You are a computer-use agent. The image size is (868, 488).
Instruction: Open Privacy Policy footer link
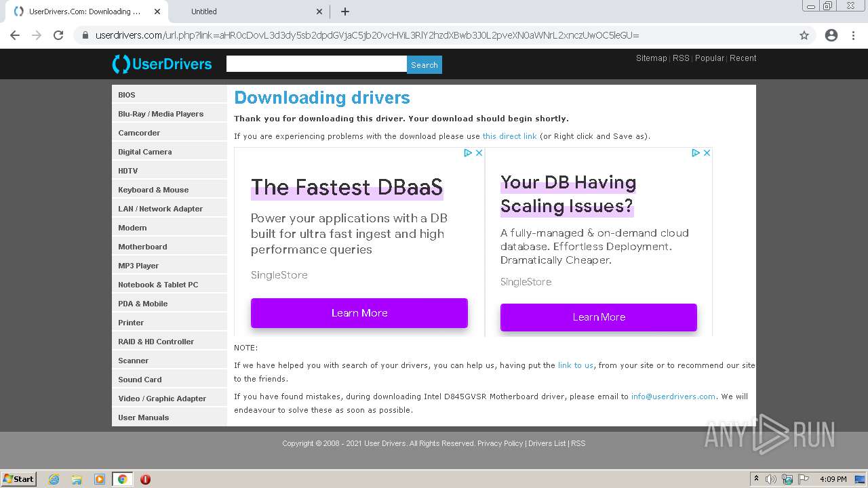point(500,443)
